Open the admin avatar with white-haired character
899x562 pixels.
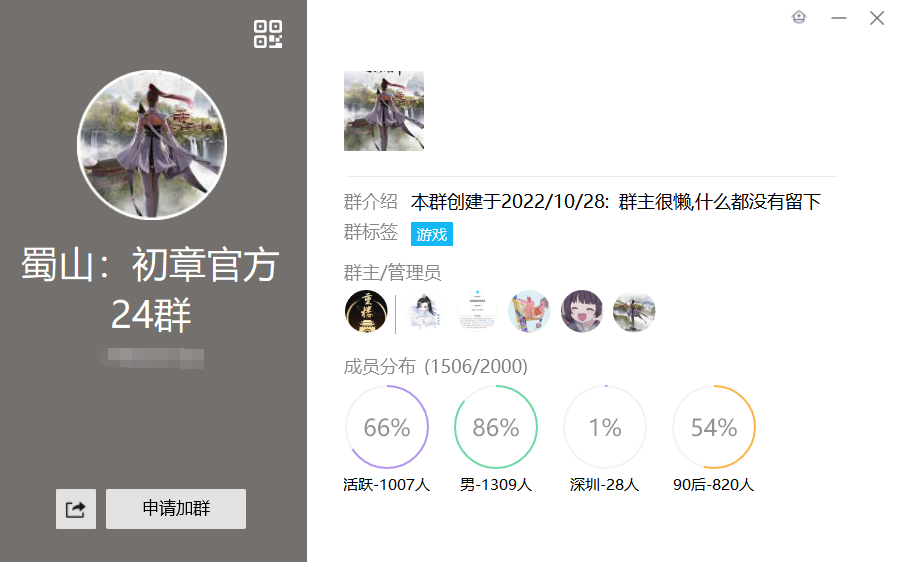click(x=425, y=311)
